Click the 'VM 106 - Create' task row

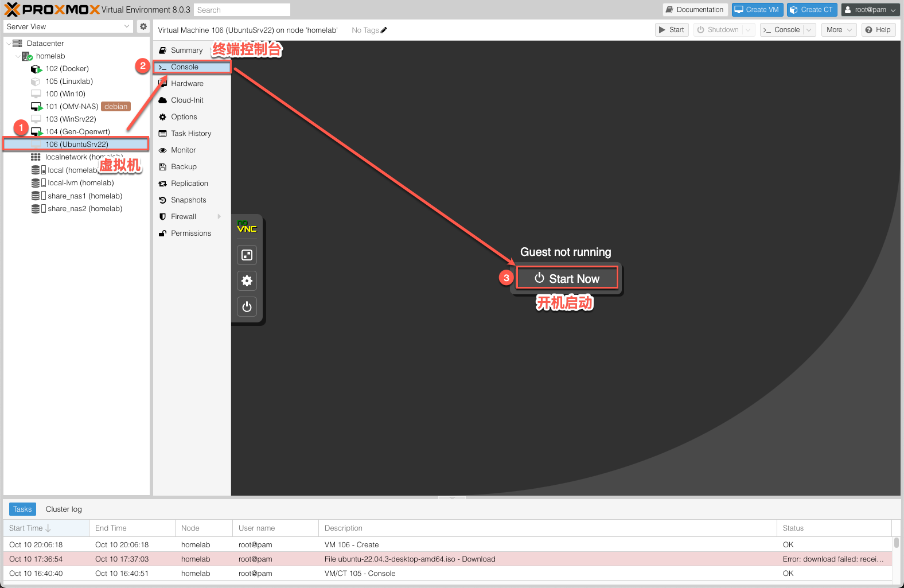click(x=447, y=545)
